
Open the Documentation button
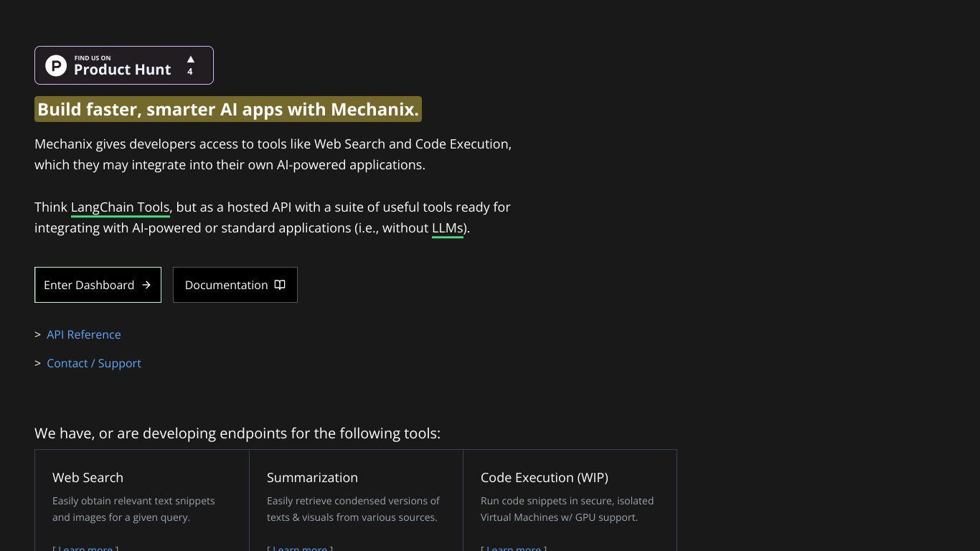235,285
